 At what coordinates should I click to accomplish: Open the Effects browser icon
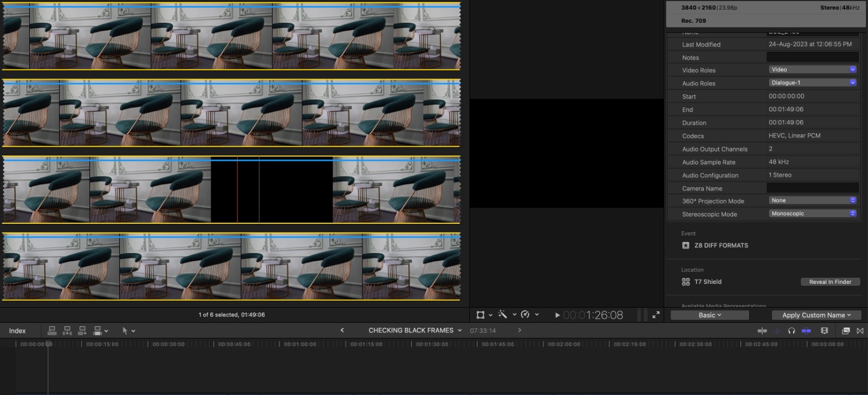tap(845, 331)
